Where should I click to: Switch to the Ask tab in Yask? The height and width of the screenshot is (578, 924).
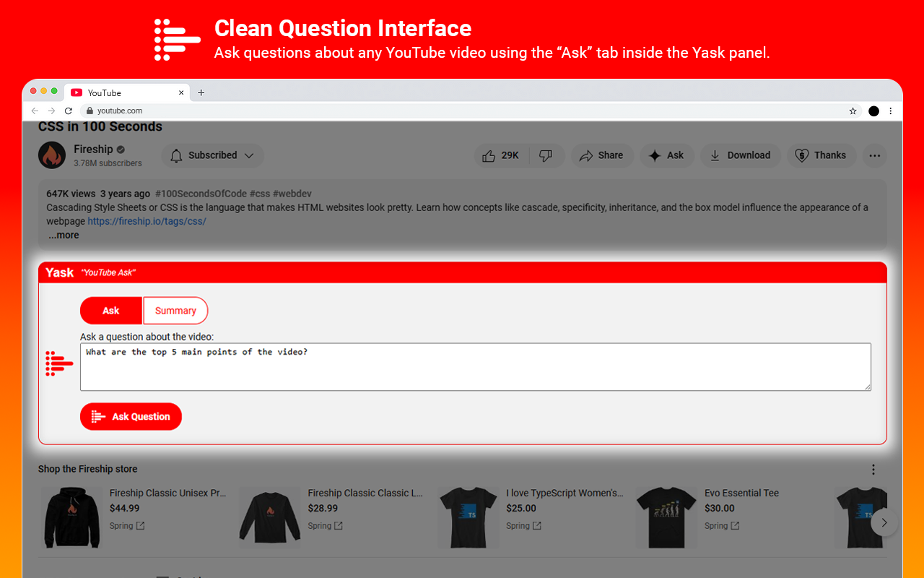[x=111, y=311]
